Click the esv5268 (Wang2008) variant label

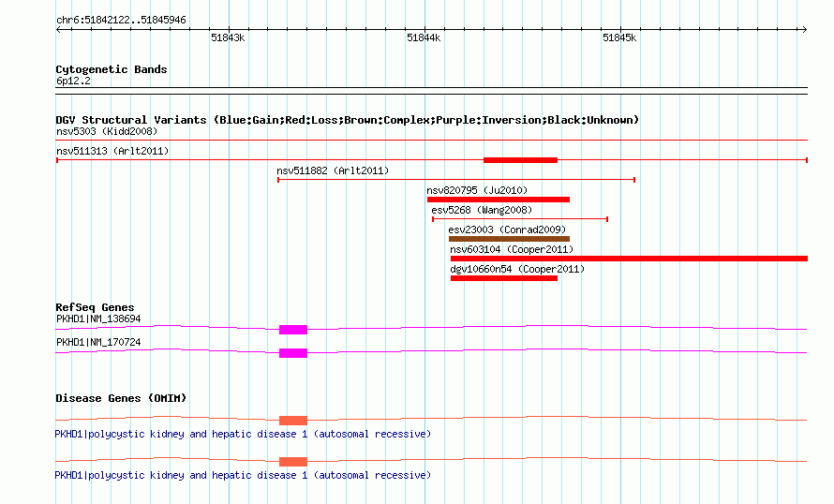(482, 210)
